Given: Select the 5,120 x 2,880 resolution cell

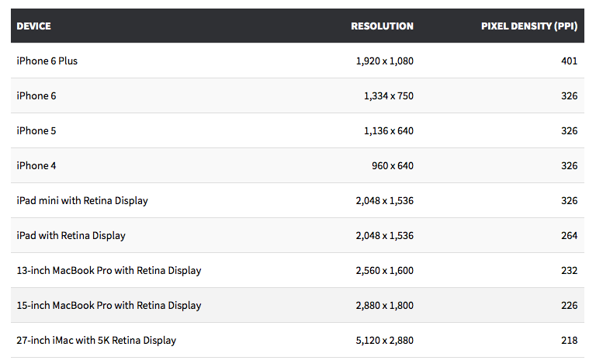Looking at the screenshot, I should tap(384, 341).
